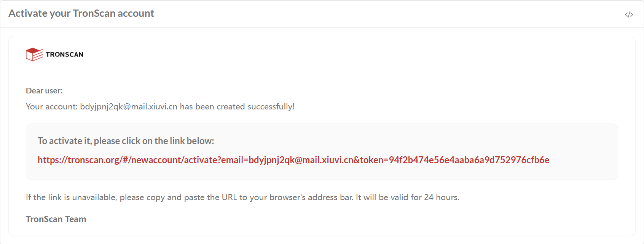Click the "valid for 24 hours" text
This screenshot has height=244, width=644.
click(424, 197)
